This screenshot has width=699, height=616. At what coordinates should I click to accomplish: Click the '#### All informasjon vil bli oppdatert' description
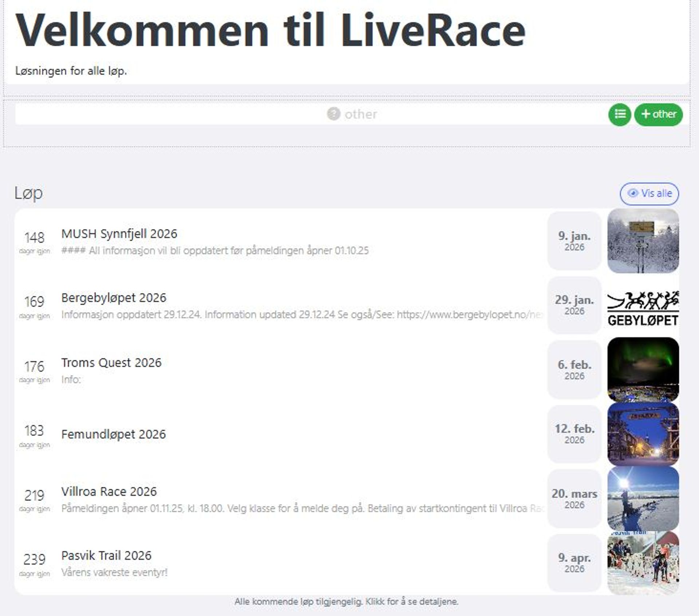coord(215,250)
